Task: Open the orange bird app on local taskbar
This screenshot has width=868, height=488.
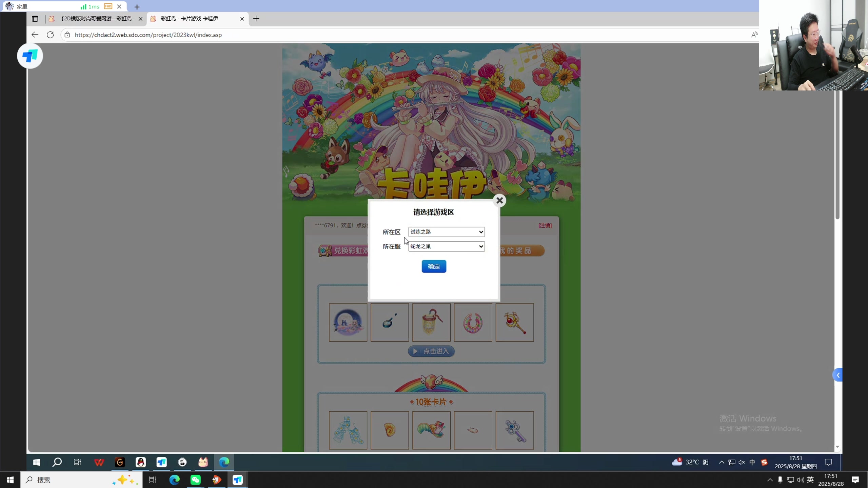Action: coord(217,480)
